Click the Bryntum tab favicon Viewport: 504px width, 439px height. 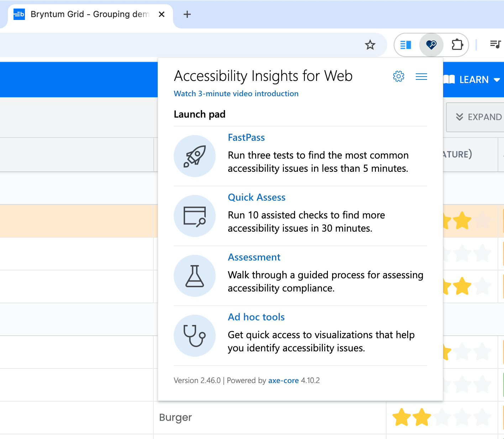[x=19, y=14]
